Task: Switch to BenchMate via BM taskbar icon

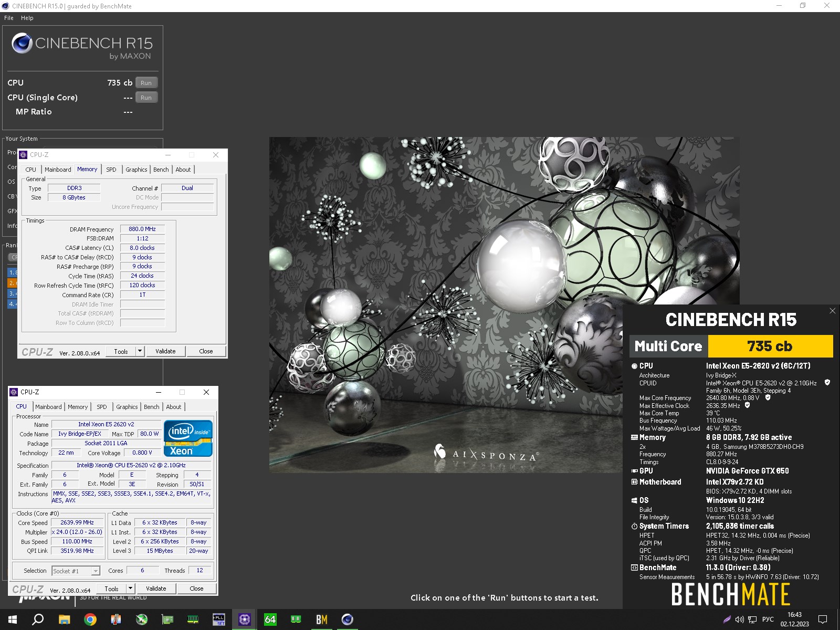Action: (321, 619)
